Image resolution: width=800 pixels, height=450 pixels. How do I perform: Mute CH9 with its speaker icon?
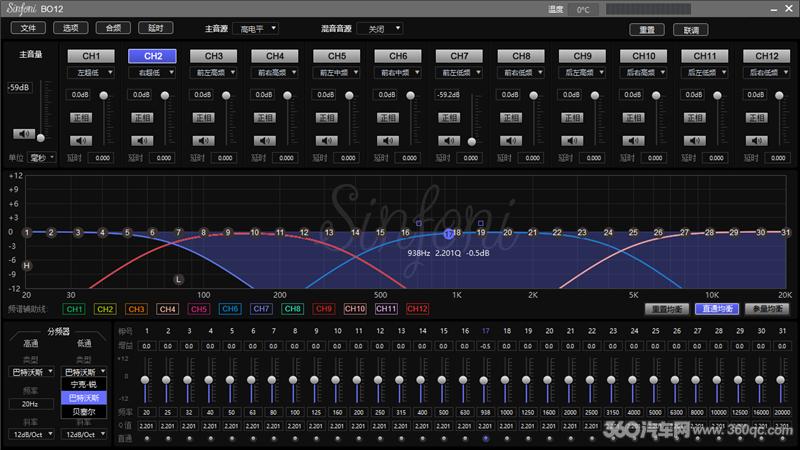tap(572, 140)
